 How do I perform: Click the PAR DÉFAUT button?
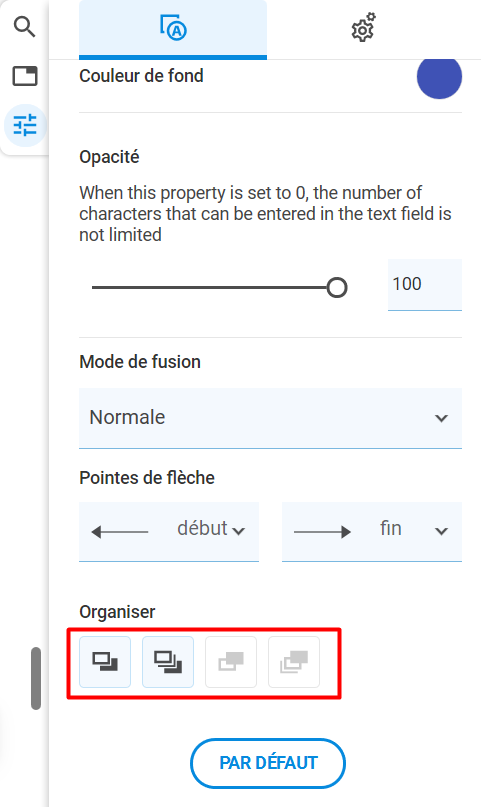coord(268,763)
